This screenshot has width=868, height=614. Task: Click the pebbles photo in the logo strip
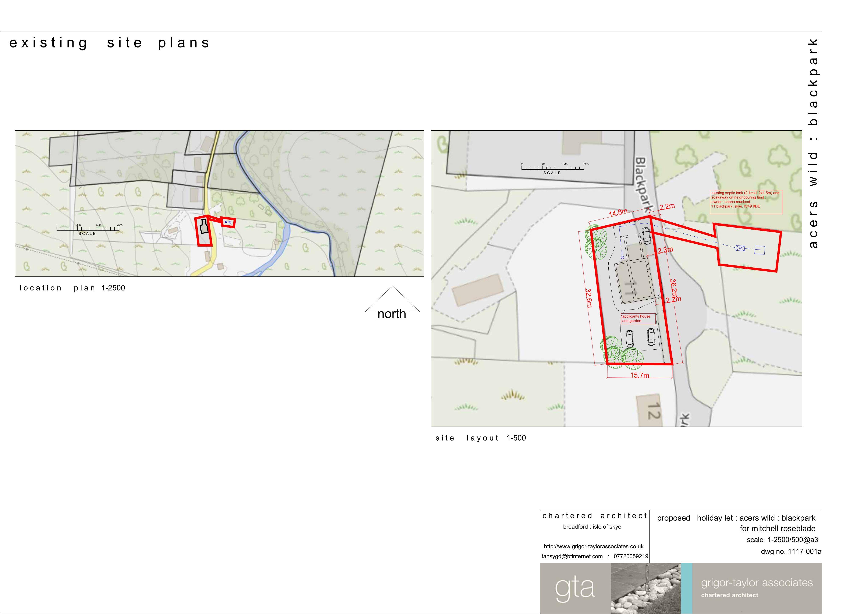coord(646,588)
